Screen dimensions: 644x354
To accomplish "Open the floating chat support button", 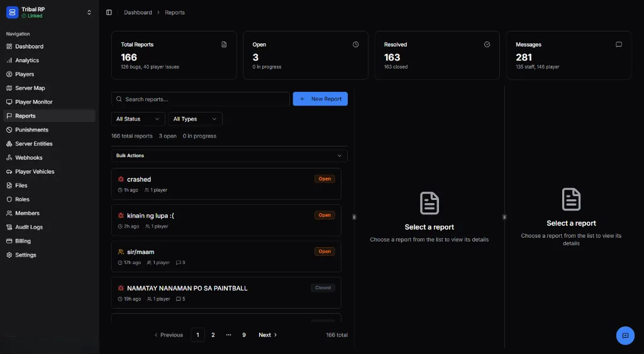I will point(625,336).
